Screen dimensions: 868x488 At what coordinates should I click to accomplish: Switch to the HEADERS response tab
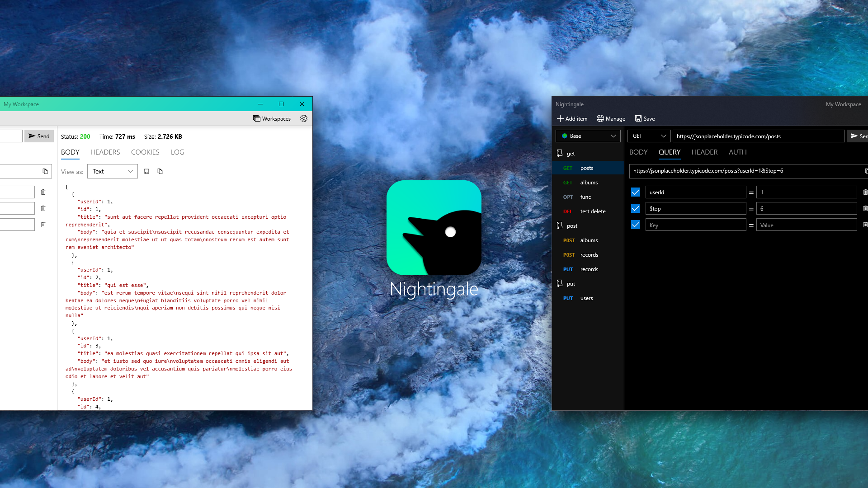click(105, 152)
